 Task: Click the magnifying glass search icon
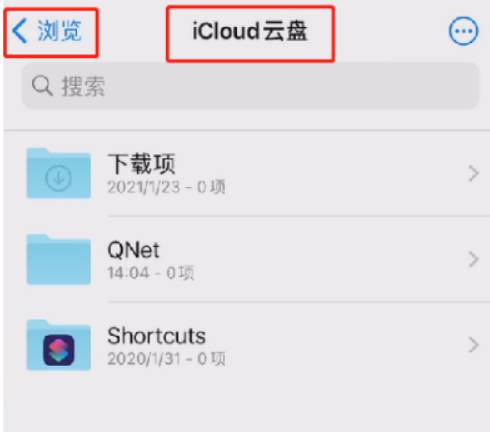pyautogui.click(x=42, y=86)
